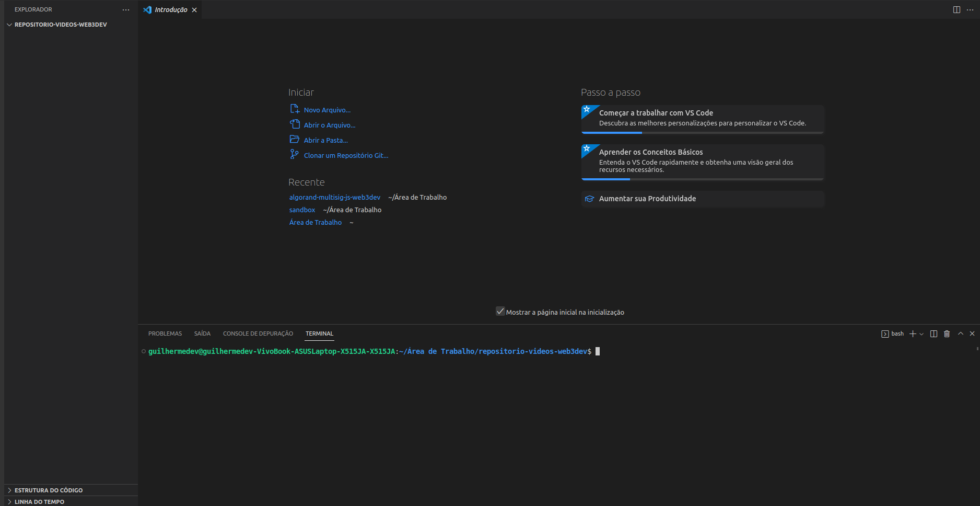The width and height of the screenshot is (980, 506).
Task: Split the terminal using the split icon
Action: 934,333
